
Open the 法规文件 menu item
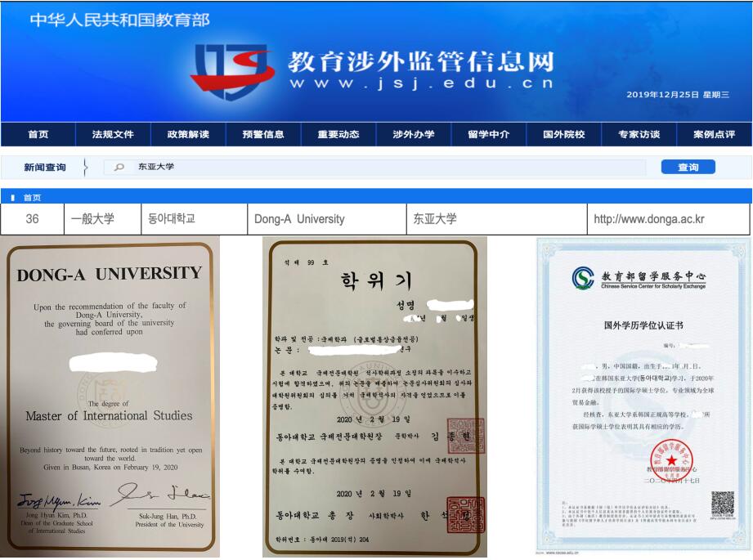(x=113, y=134)
